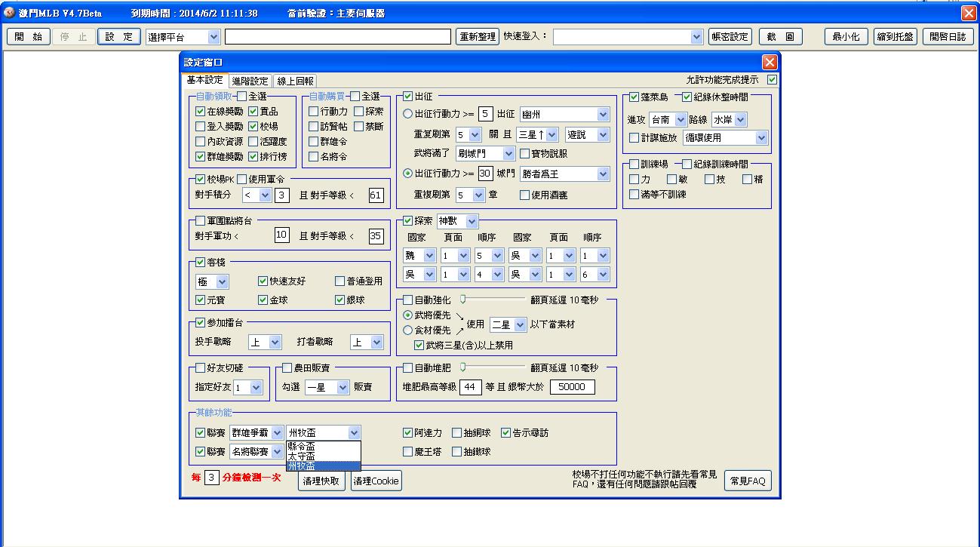Select 太守盃 from the open list

(x=324, y=456)
